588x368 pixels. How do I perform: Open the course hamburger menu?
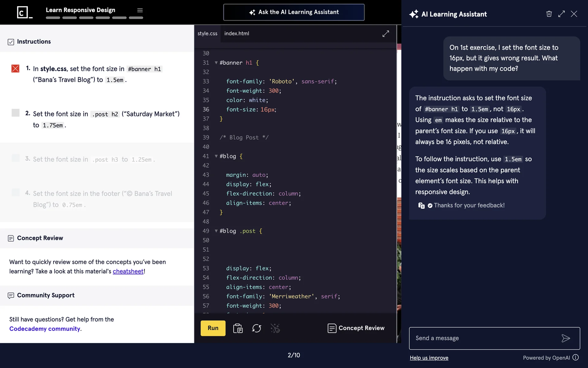[x=140, y=10]
